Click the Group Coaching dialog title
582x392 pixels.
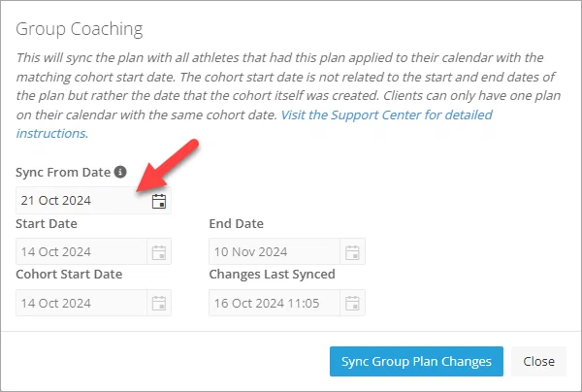(x=80, y=29)
